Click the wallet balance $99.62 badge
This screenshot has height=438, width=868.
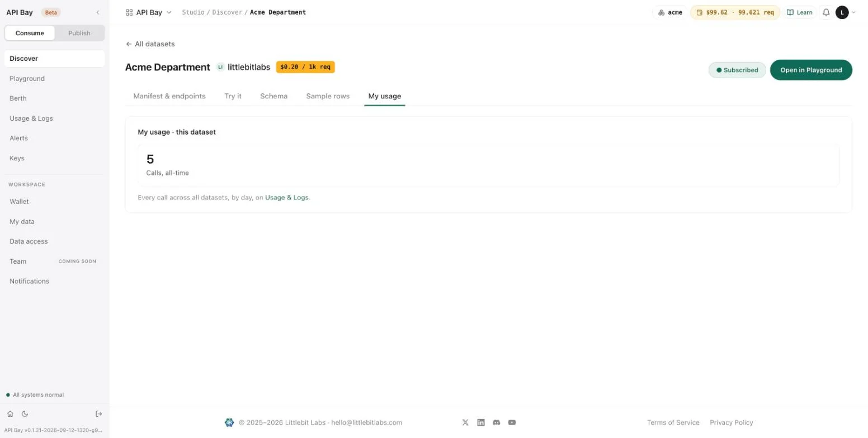[735, 12]
